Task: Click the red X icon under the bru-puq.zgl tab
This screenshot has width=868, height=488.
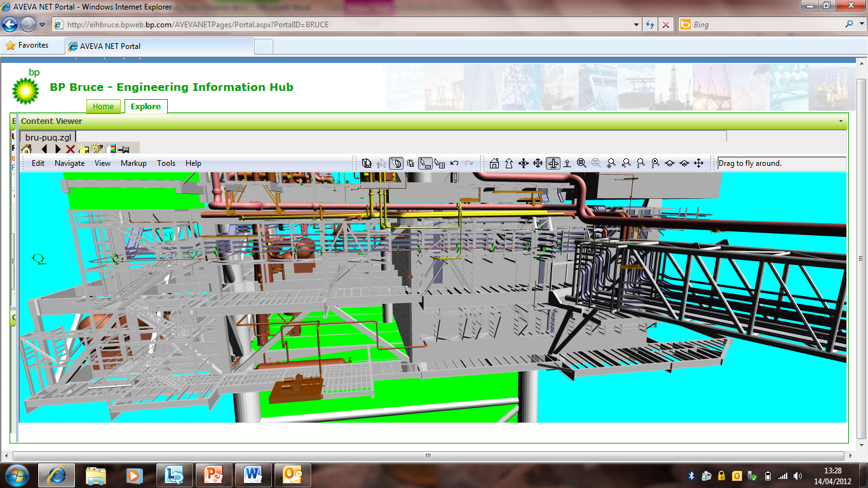Action: click(71, 149)
